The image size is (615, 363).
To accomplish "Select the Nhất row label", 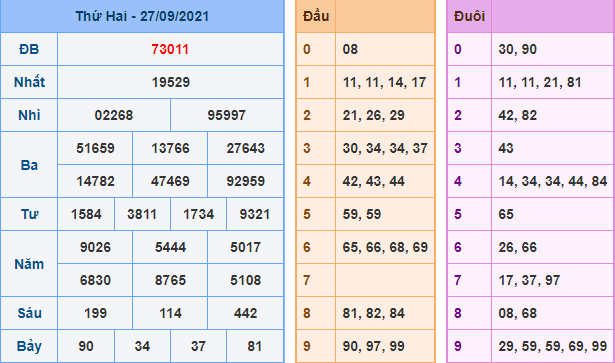I will (29, 82).
